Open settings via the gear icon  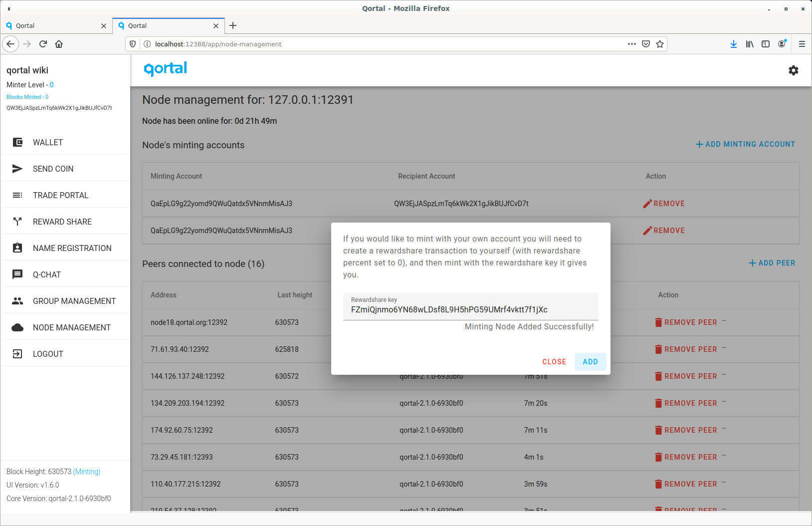click(x=794, y=70)
